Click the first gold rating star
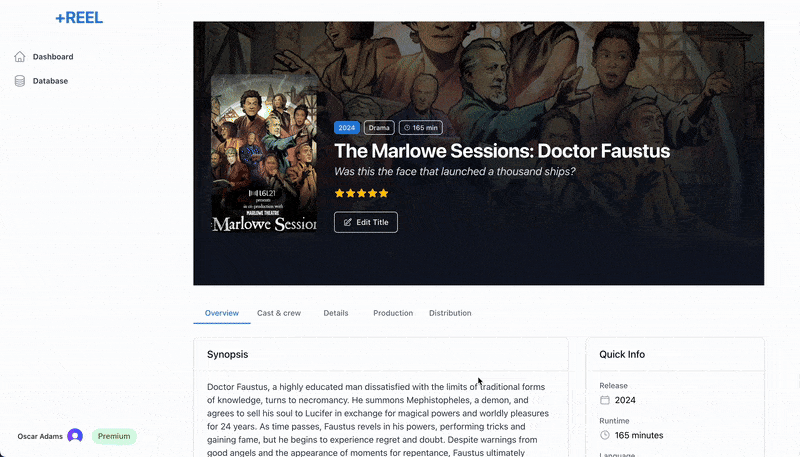 click(x=339, y=193)
